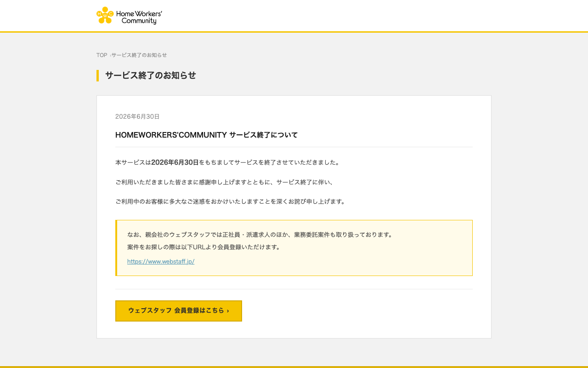Click the サービス終了のお知らせ page heading
The image size is (588, 368).
pyautogui.click(x=151, y=75)
